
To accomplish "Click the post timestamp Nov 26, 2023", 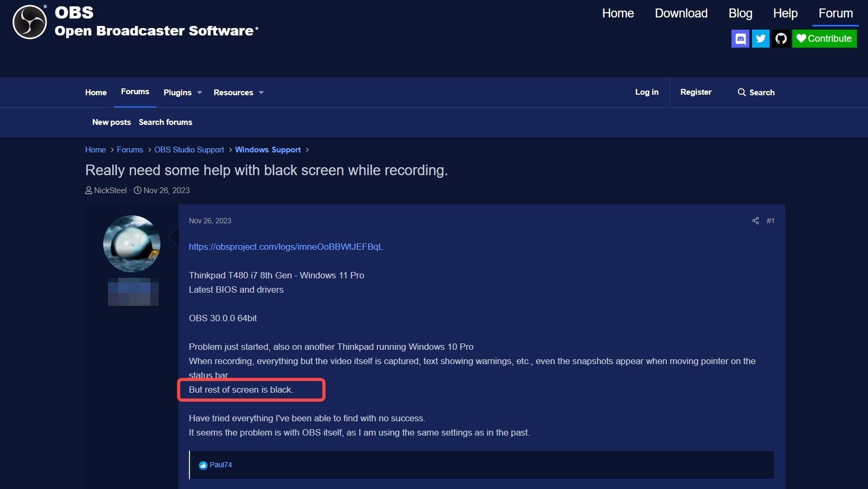I will click(x=210, y=221).
